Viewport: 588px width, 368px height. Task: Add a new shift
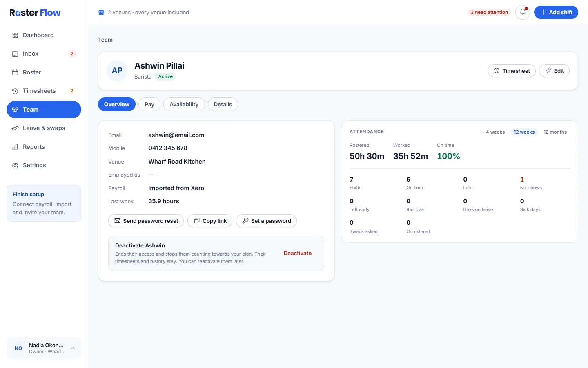coord(556,12)
